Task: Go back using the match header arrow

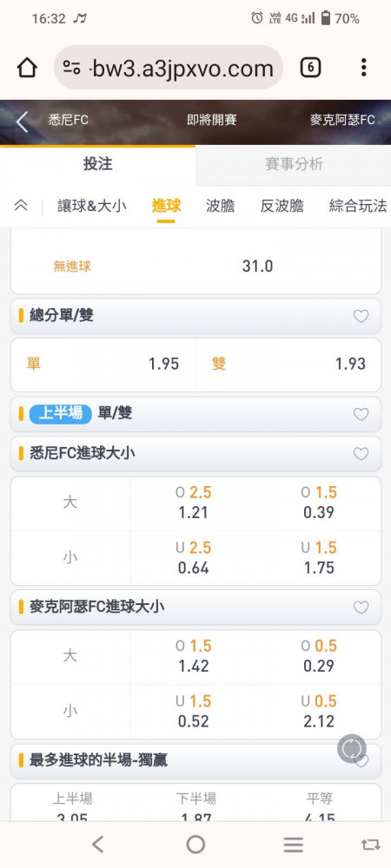Action: coord(22,122)
